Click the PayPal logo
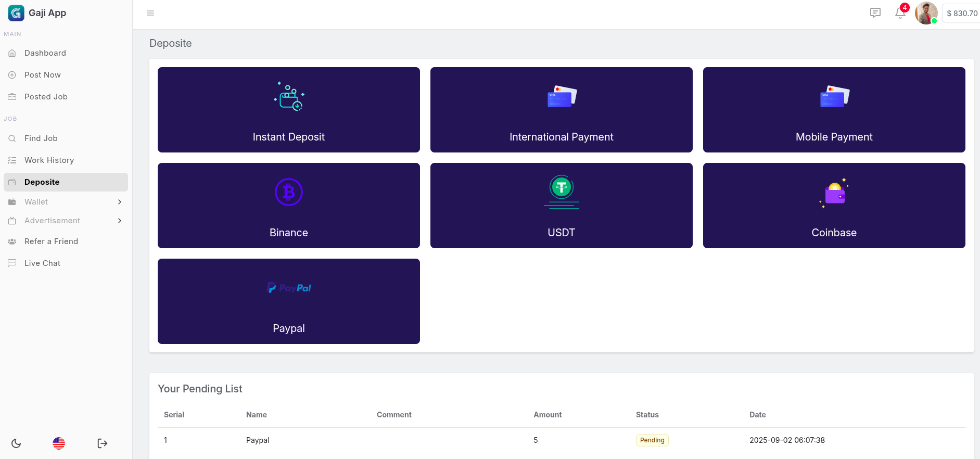The height and width of the screenshot is (459, 980). click(289, 288)
